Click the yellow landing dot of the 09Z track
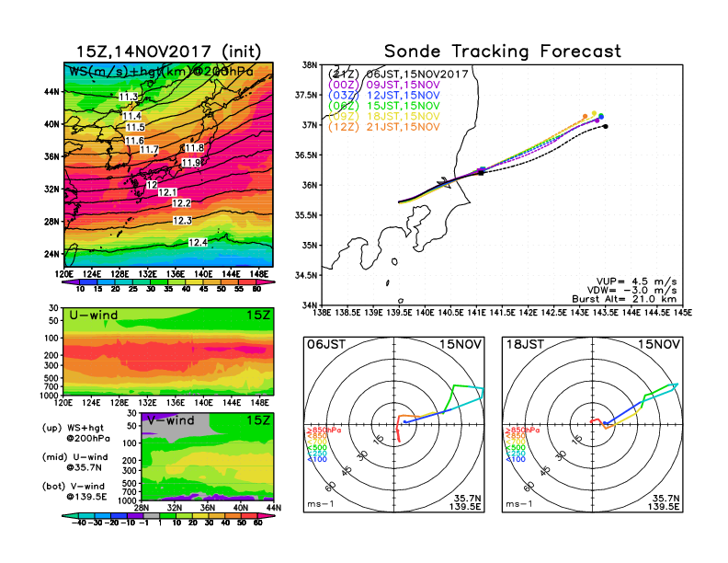Image resolution: width=728 pixels, height=563 pixels. (595, 113)
